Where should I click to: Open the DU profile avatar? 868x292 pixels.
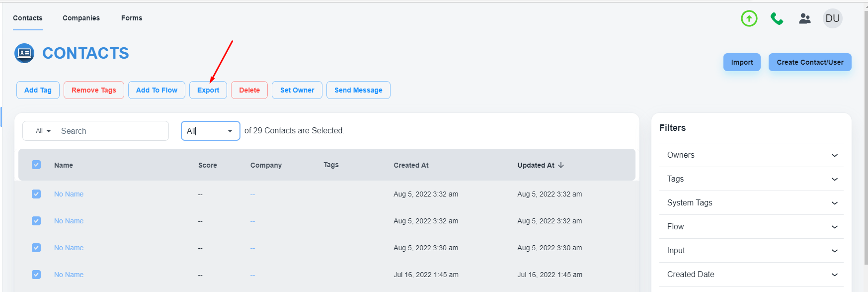(x=832, y=19)
